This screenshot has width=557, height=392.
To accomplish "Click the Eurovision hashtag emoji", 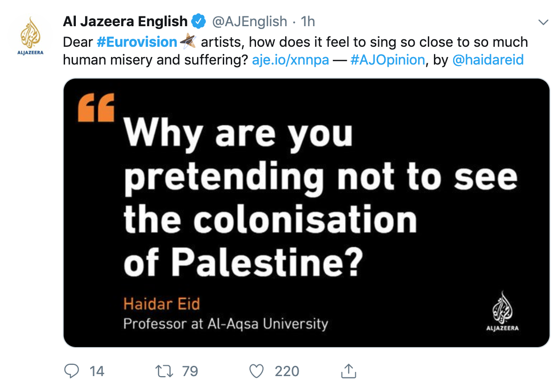I will 188,42.
